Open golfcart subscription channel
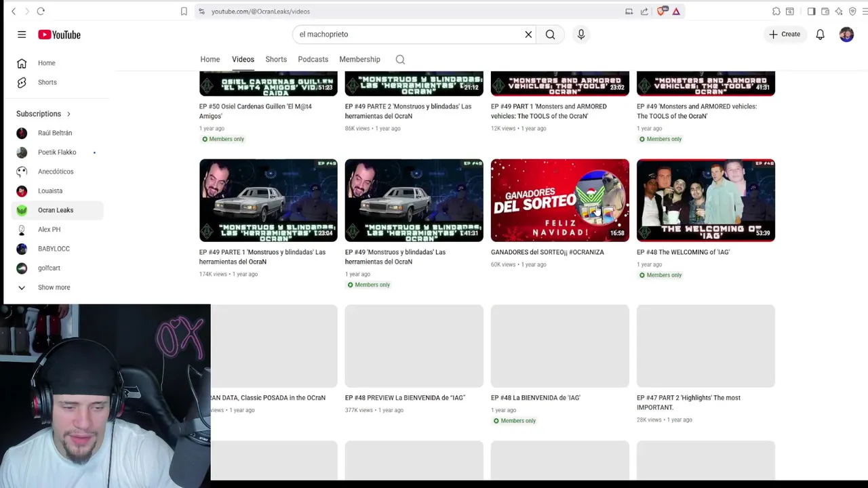This screenshot has width=868, height=488. [58, 268]
